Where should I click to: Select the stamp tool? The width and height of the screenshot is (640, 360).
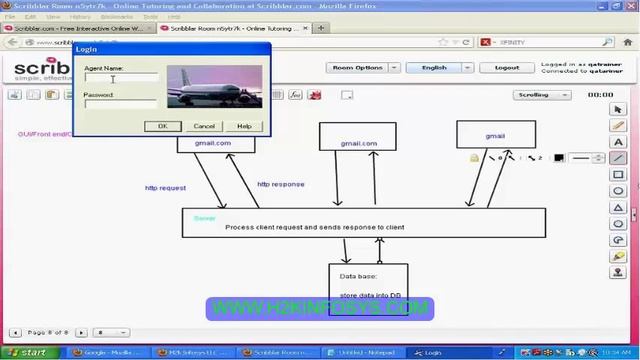[618, 273]
